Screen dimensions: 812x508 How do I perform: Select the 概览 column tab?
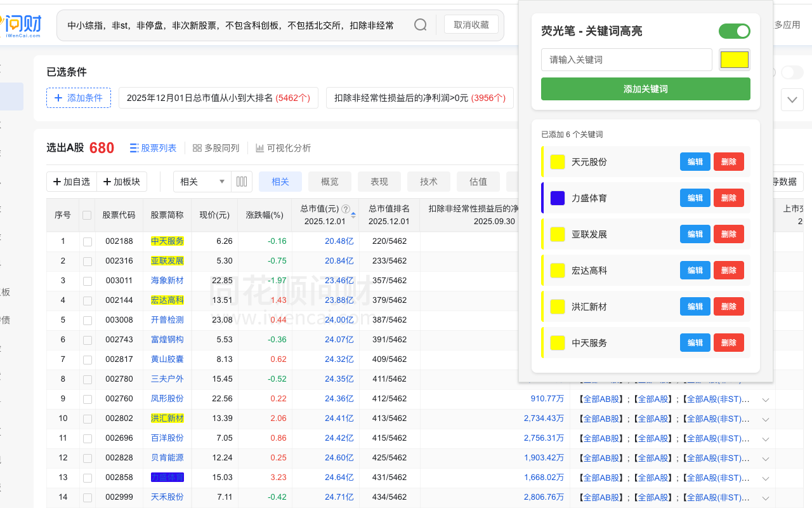coord(330,182)
